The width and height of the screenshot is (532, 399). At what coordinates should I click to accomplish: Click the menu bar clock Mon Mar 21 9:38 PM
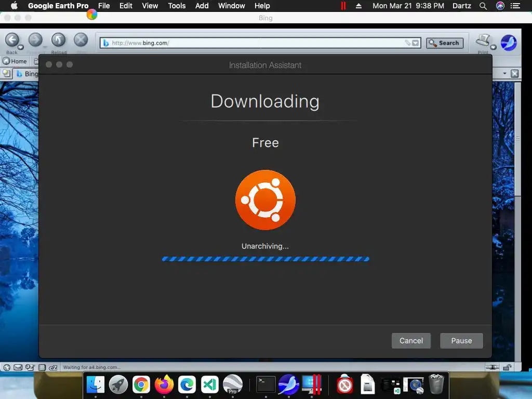click(408, 6)
